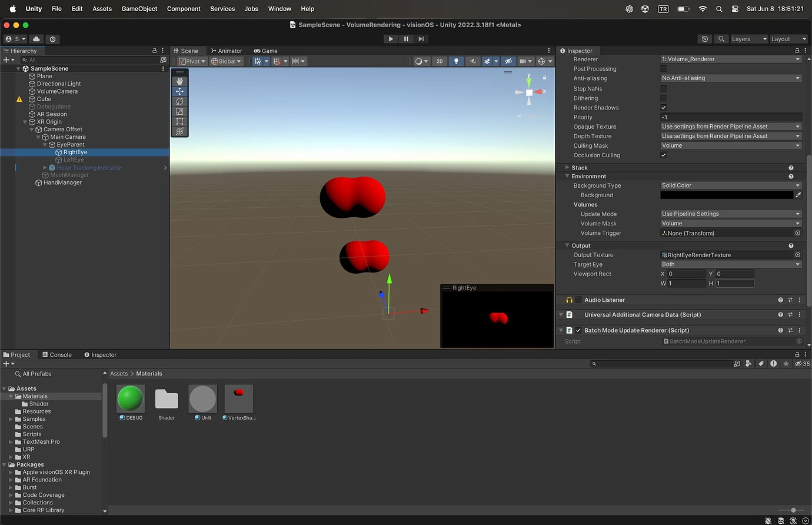The height and width of the screenshot is (525, 812).
Task: Select the Move tool in Scene view
Action: (x=179, y=91)
